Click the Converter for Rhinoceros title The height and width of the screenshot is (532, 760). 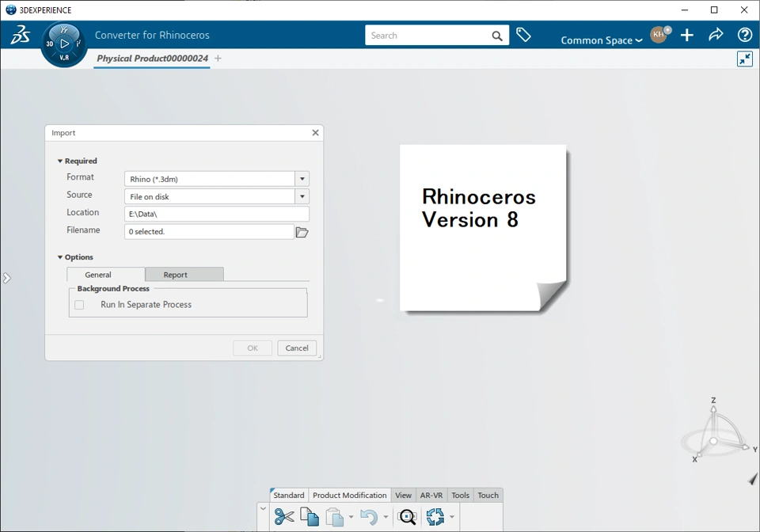point(152,35)
